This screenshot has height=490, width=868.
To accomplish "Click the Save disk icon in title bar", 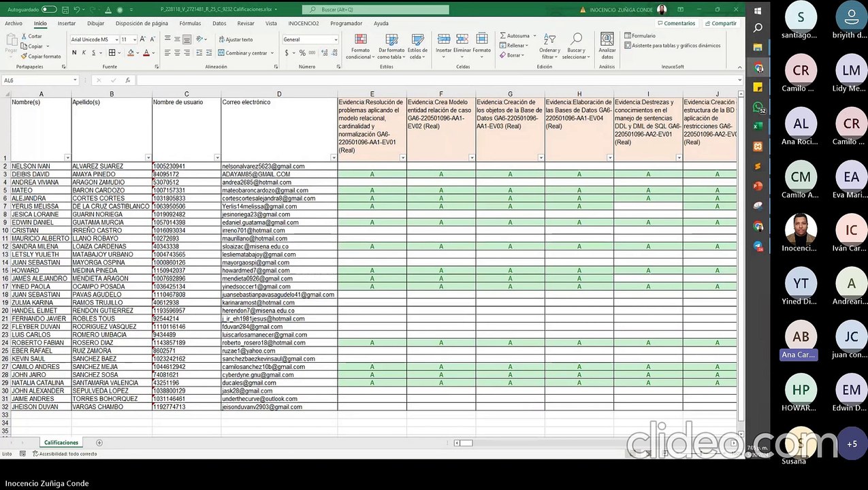I will [65, 10].
